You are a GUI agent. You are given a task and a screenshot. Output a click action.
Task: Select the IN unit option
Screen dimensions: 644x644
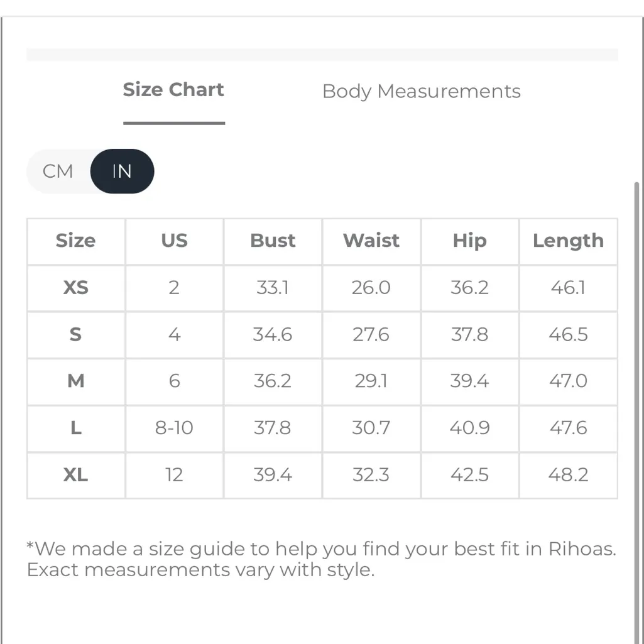(122, 171)
